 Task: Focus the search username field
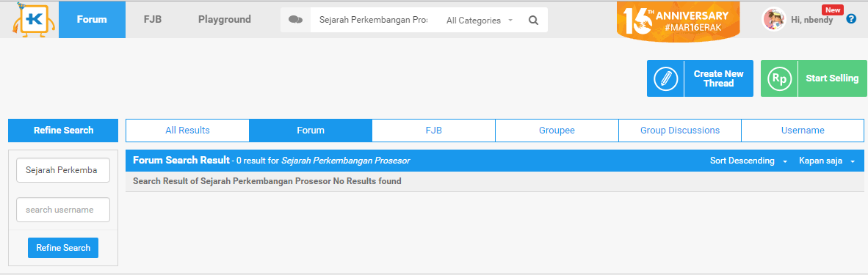63,210
